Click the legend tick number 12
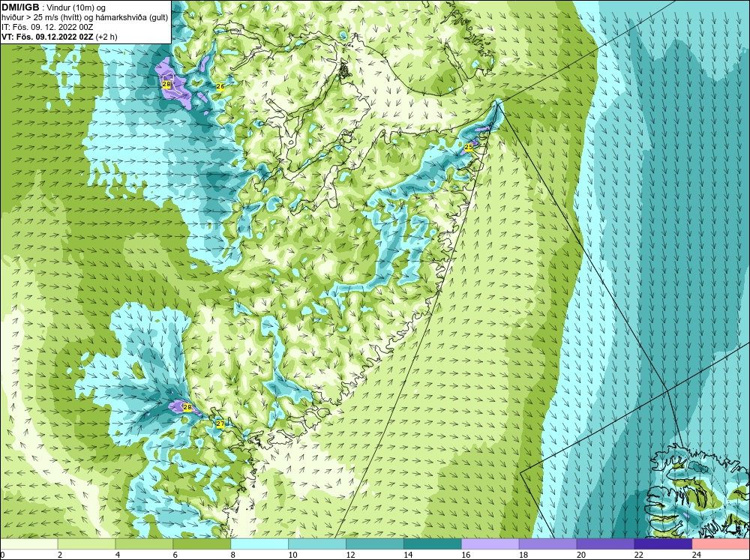This screenshot has width=750, height=560. 350,555
